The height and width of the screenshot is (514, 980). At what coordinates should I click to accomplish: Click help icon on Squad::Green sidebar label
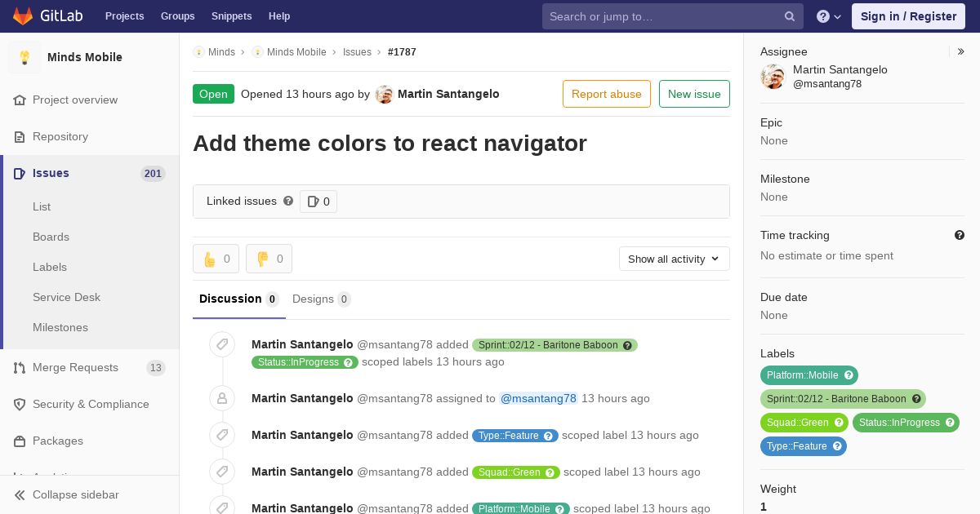839,423
